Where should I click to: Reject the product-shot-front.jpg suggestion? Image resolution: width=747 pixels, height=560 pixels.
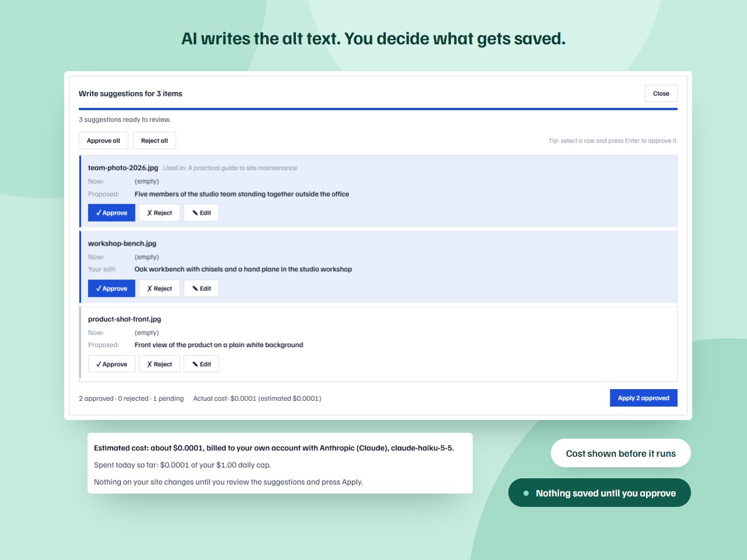click(159, 364)
